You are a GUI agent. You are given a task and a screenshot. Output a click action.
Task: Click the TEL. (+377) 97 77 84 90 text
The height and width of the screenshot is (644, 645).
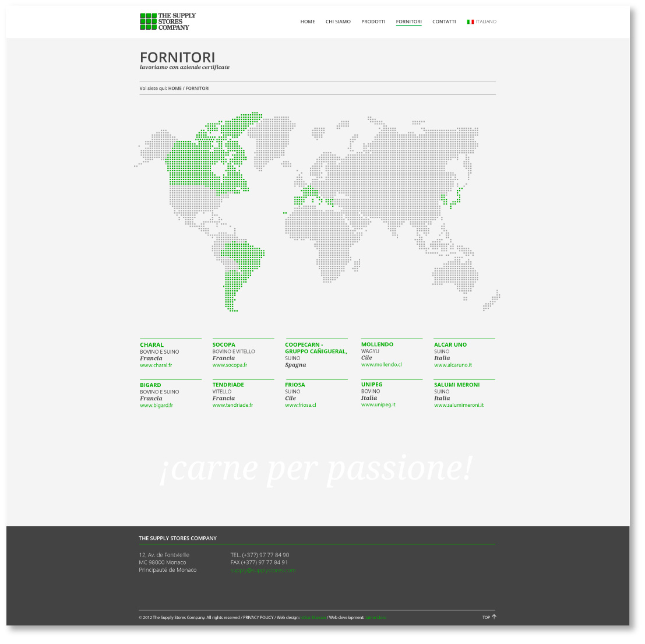(259, 555)
